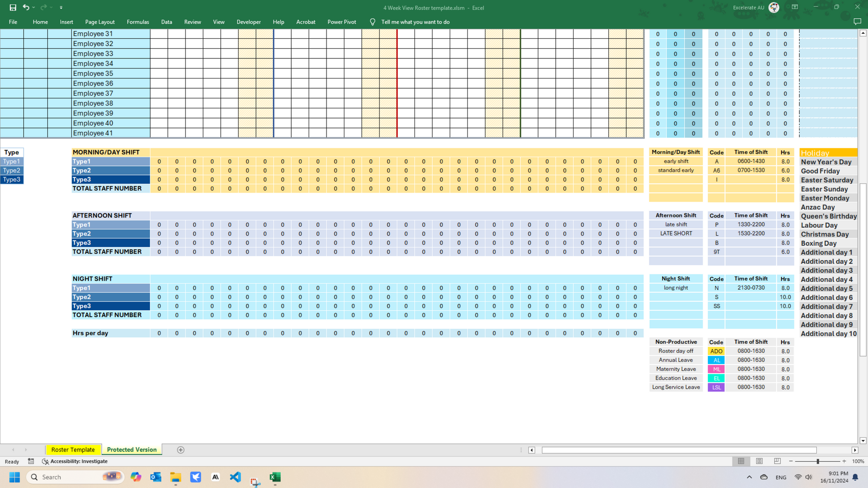Click the Tell me lightbulb icon

click(372, 22)
